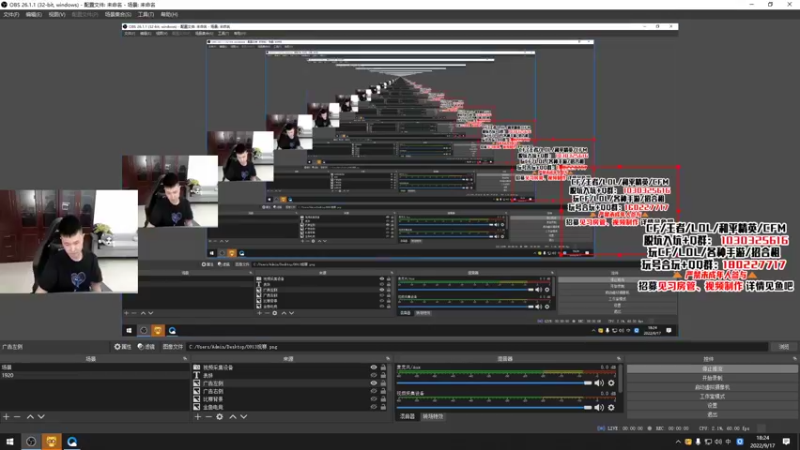
Task: Toggle visibility of the text source
Action: tap(373, 375)
